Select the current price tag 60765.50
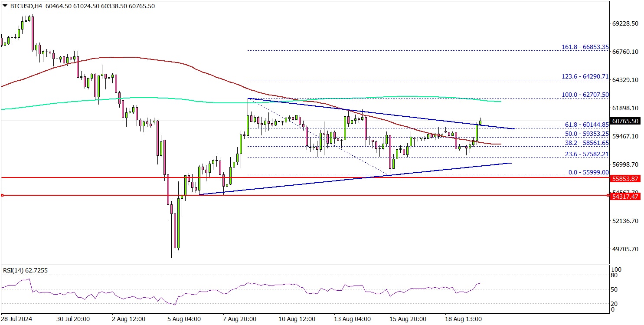 (x=625, y=121)
